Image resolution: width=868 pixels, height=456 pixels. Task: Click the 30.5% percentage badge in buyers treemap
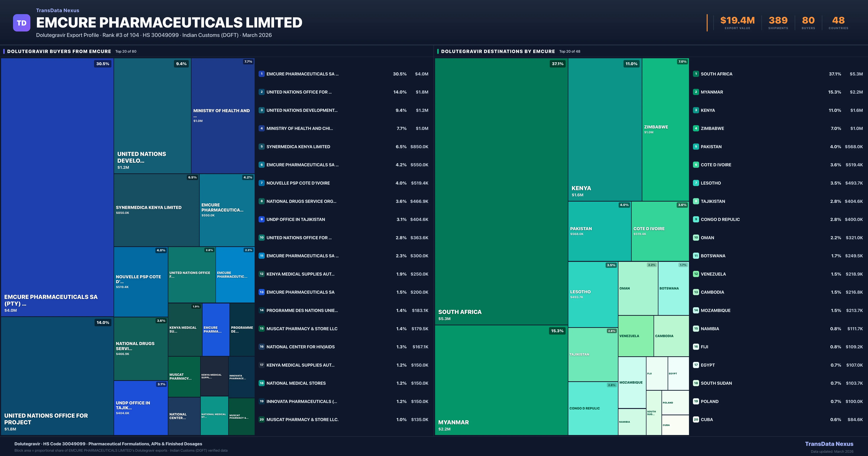(x=102, y=64)
